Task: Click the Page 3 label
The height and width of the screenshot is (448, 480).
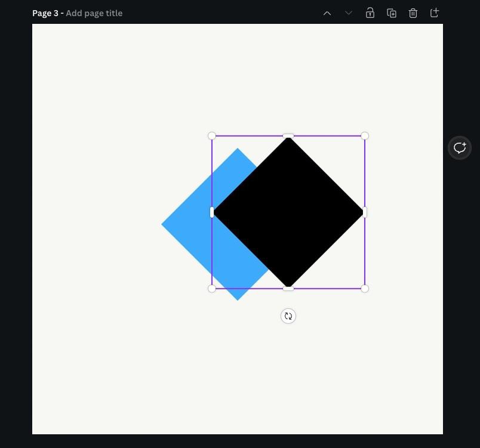Action: click(45, 13)
